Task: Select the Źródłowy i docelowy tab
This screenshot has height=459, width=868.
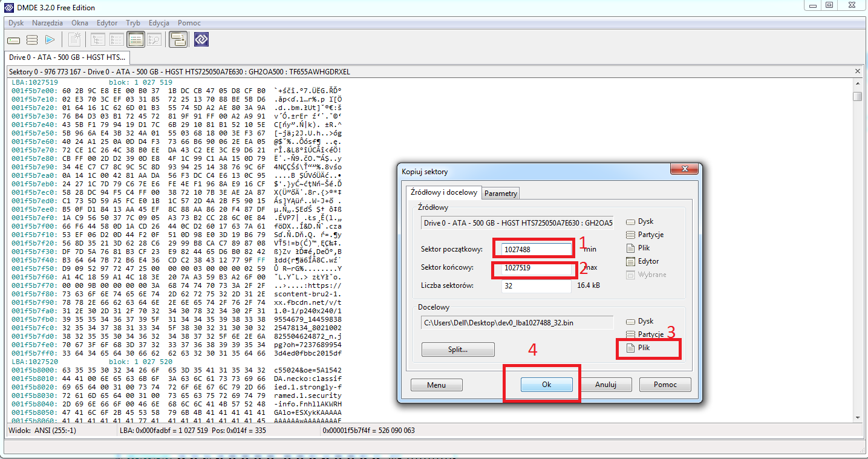Action: click(443, 192)
